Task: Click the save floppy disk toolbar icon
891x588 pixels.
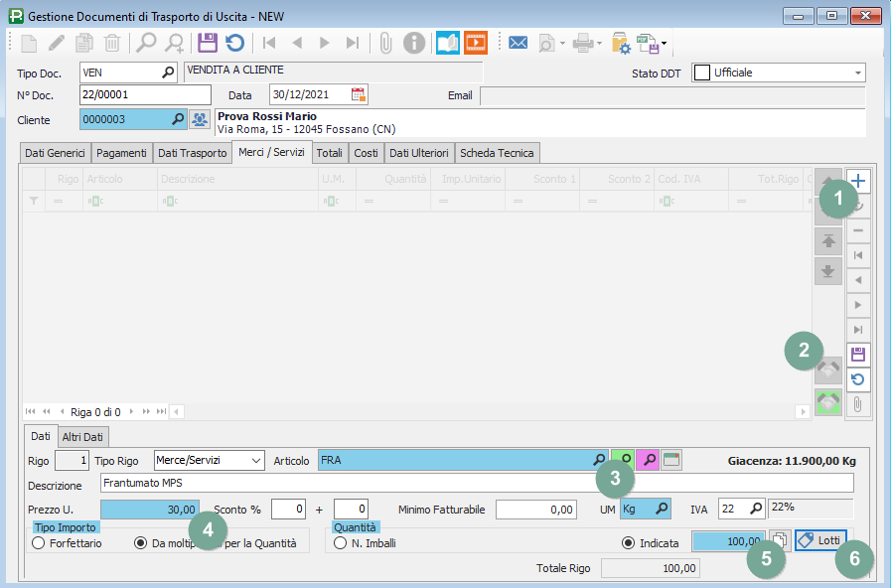Action: click(207, 43)
